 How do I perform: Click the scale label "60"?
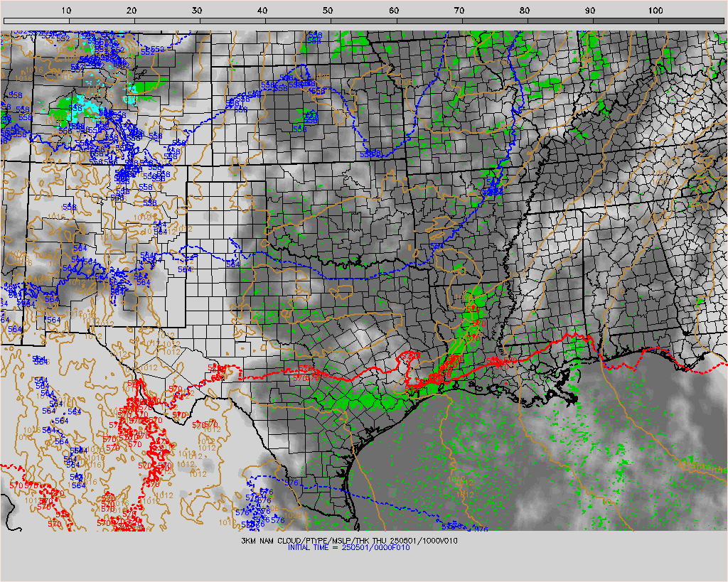[x=394, y=10]
